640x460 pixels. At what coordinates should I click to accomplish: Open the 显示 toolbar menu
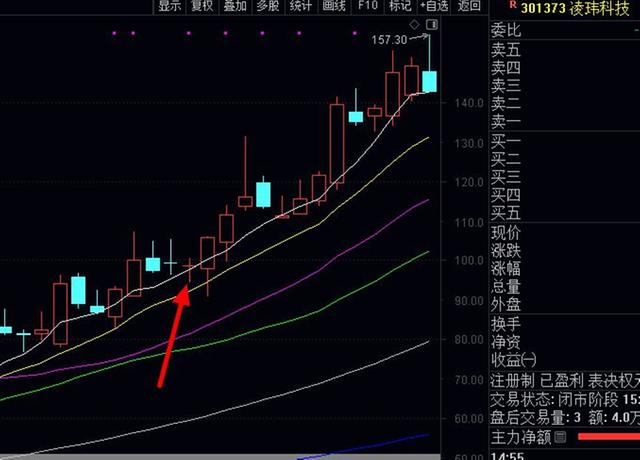[169, 6]
